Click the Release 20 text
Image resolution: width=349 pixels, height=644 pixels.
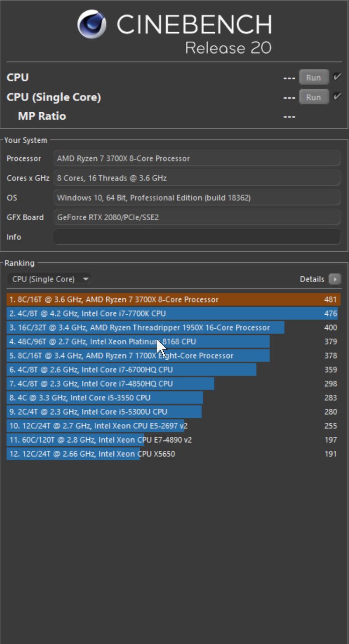pyautogui.click(x=228, y=48)
